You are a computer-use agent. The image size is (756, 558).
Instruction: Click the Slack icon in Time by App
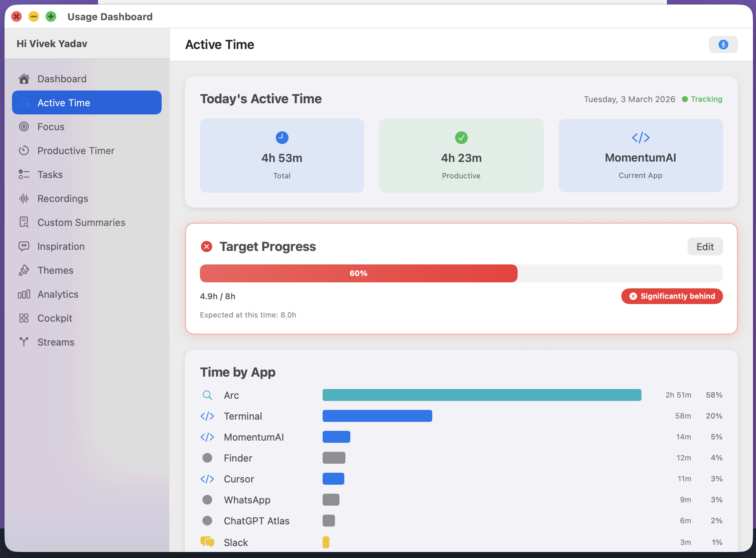tap(207, 542)
